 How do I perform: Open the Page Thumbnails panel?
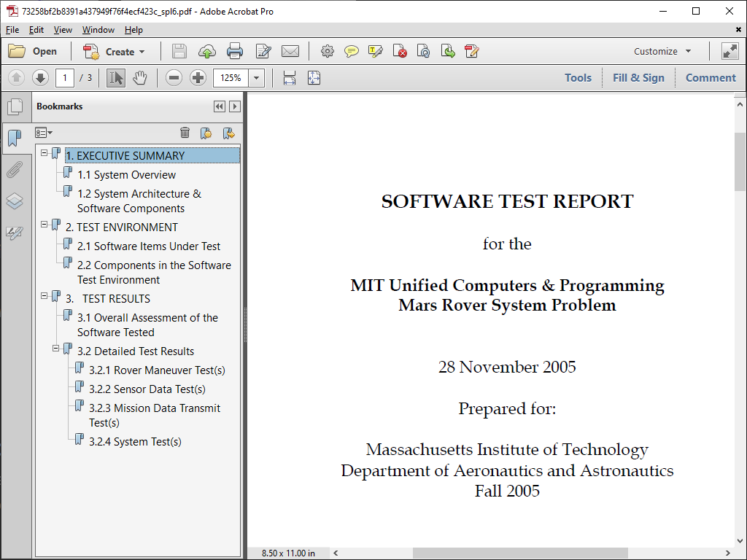point(15,106)
